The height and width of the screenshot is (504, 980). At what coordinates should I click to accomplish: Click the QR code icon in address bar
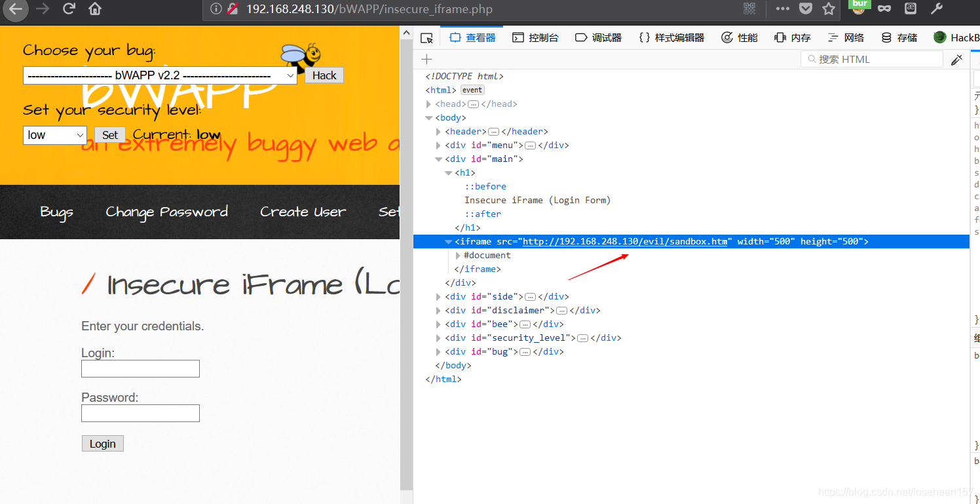pos(749,9)
